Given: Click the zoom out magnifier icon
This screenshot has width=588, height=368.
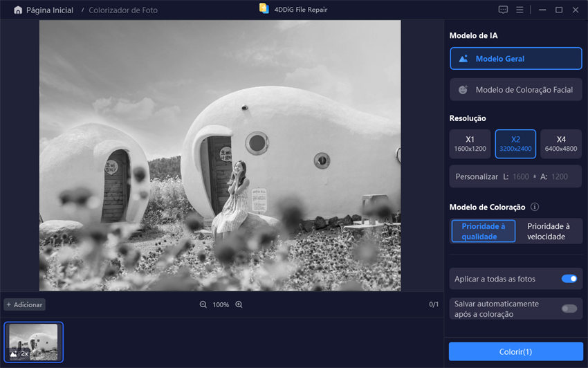Looking at the screenshot, I should tap(203, 304).
